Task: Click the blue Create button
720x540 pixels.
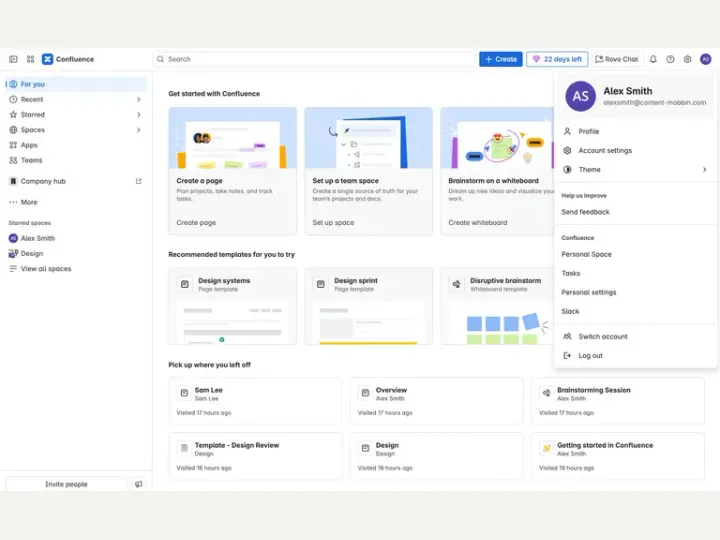Action: click(501, 59)
